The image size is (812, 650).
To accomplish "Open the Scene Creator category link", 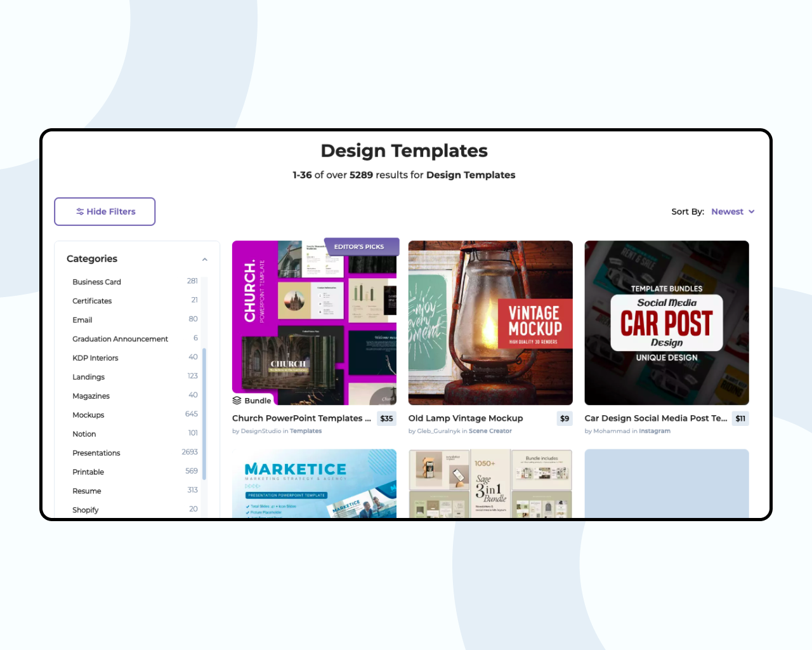I will point(490,431).
